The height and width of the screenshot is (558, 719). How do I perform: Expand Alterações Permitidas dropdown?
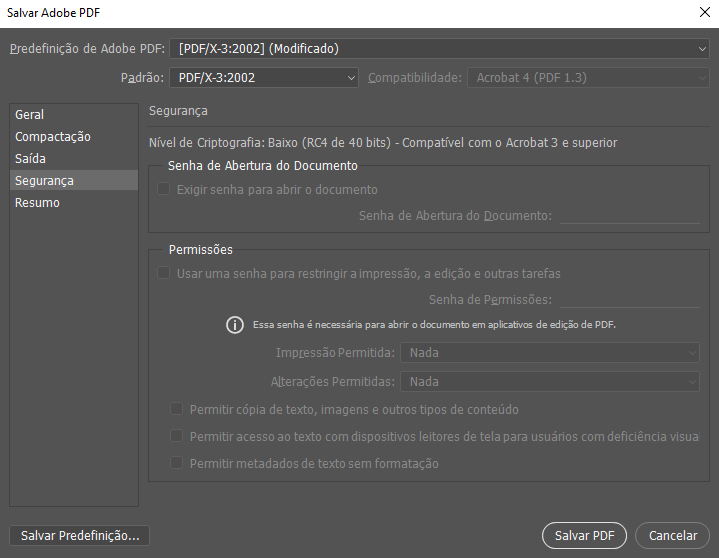[x=549, y=381]
